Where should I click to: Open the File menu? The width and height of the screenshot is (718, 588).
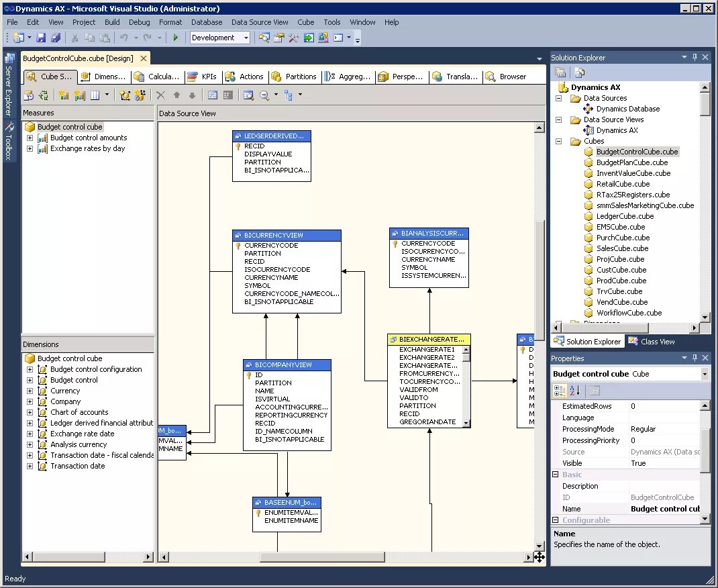point(12,22)
